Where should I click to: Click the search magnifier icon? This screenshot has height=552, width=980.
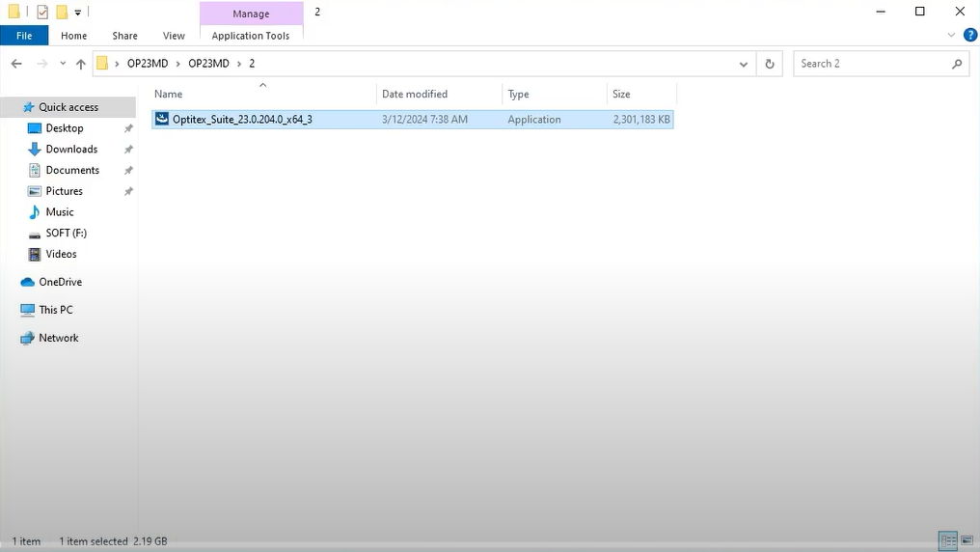[x=957, y=64]
